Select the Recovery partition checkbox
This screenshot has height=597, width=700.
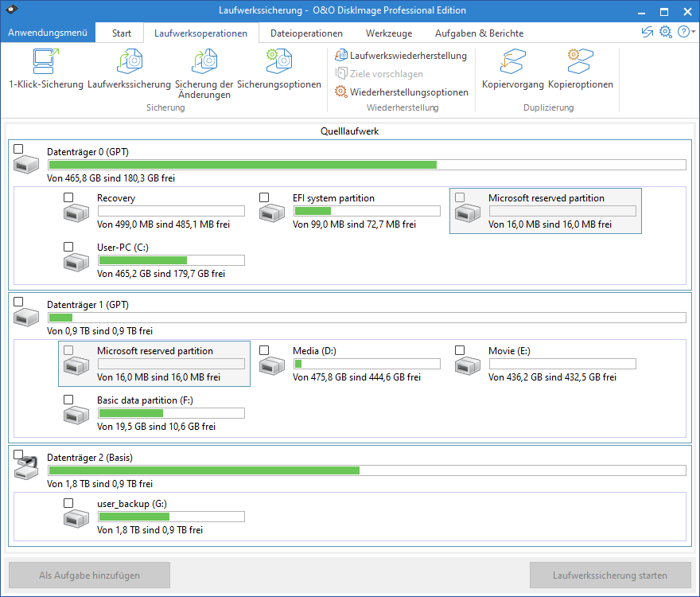68,197
